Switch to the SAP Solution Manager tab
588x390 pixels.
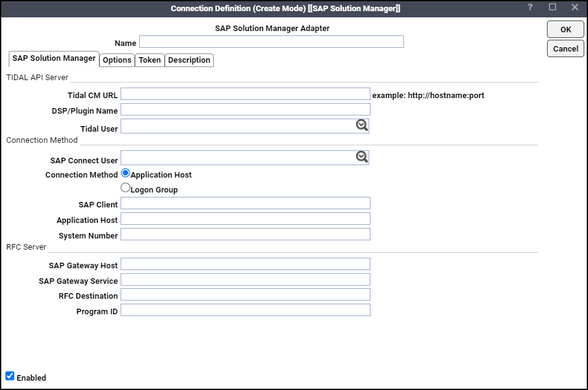pyautogui.click(x=54, y=59)
